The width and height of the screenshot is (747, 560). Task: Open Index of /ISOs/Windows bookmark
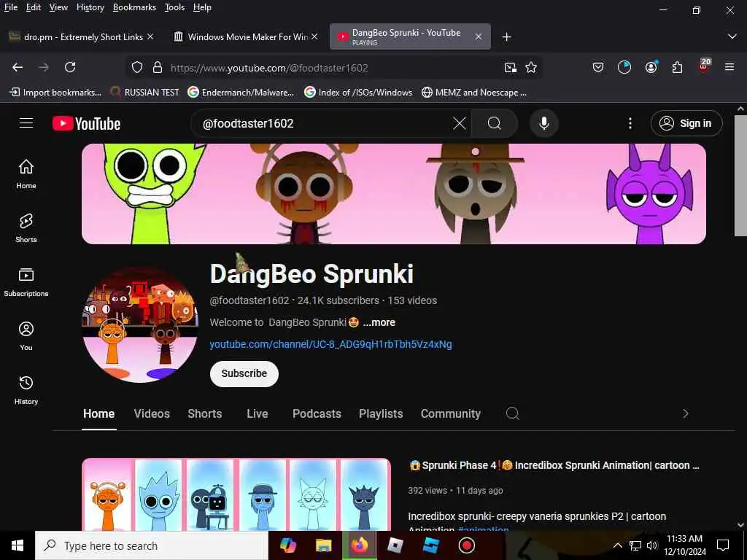(x=358, y=93)
